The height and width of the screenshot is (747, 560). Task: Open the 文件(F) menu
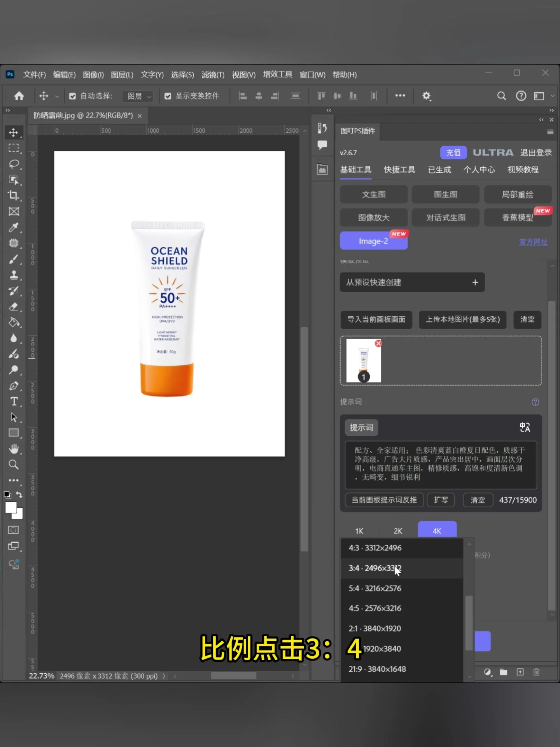(x=34, y=75)
